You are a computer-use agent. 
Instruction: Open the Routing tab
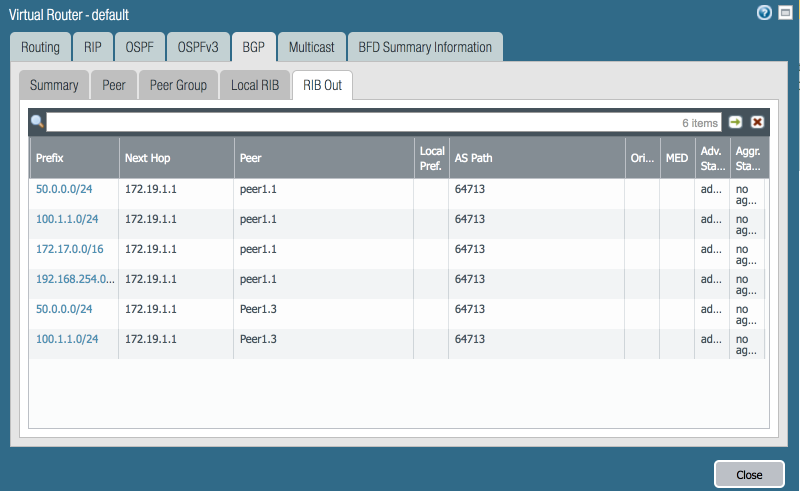[41, 47]
